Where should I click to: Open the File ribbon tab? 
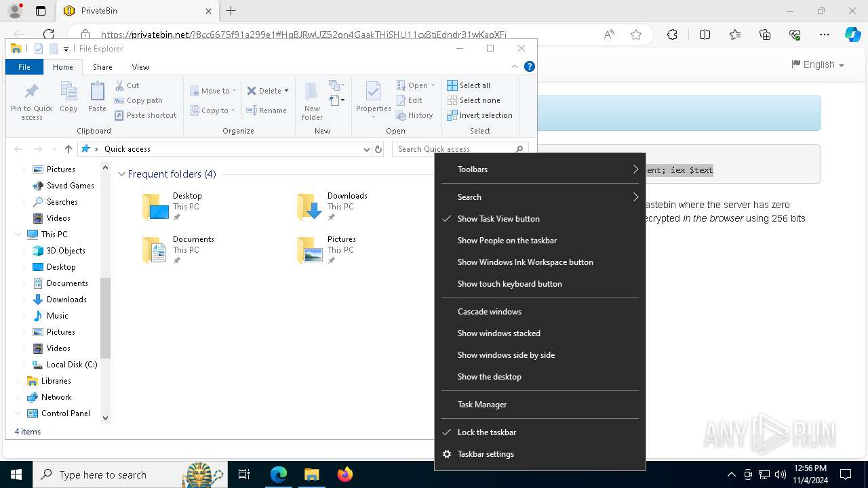pos(24,67)
